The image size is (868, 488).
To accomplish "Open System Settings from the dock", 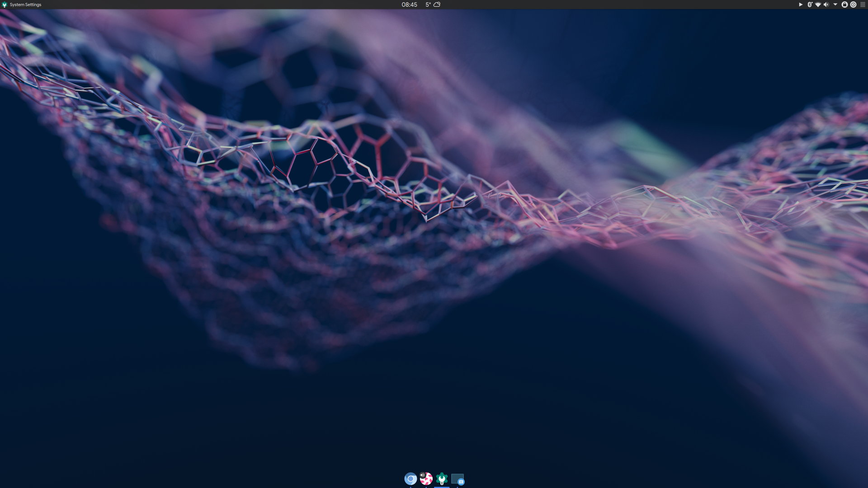I will coord(442,479).
